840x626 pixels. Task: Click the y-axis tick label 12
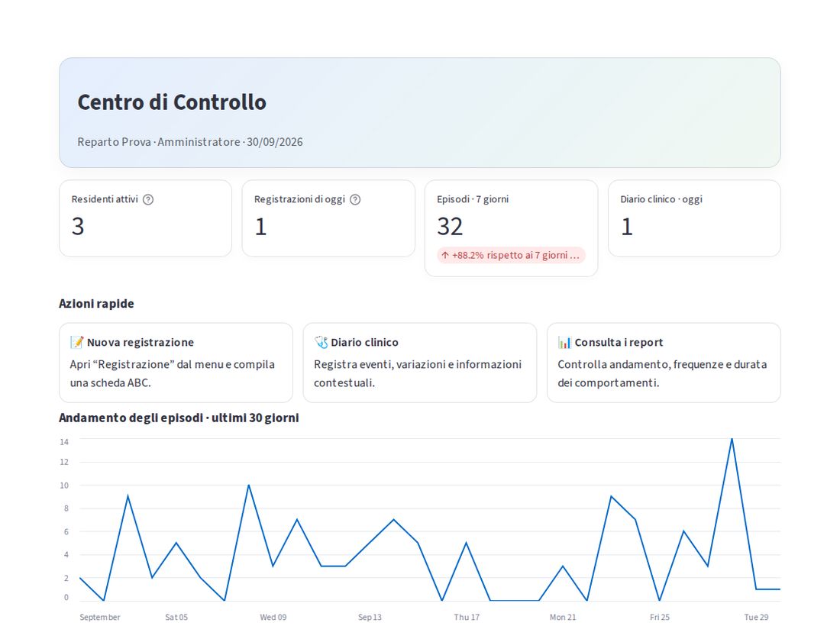[x=64, y=462]
